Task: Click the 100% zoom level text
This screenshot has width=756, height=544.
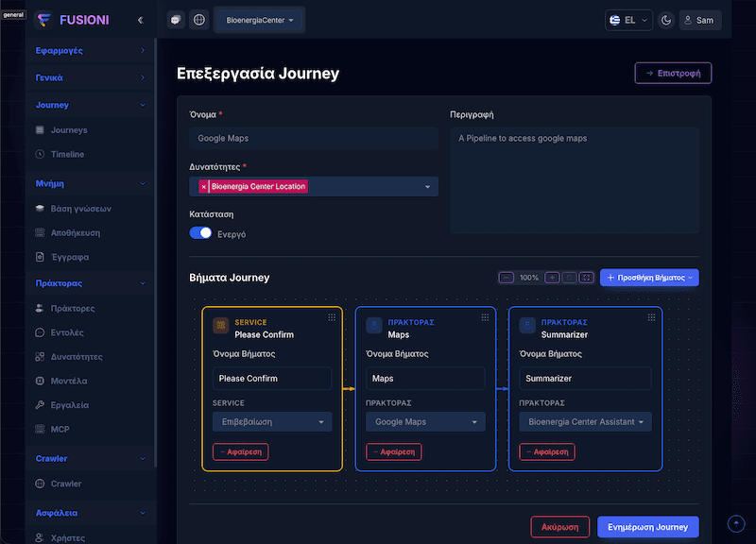Action: [x=529, y=278]
